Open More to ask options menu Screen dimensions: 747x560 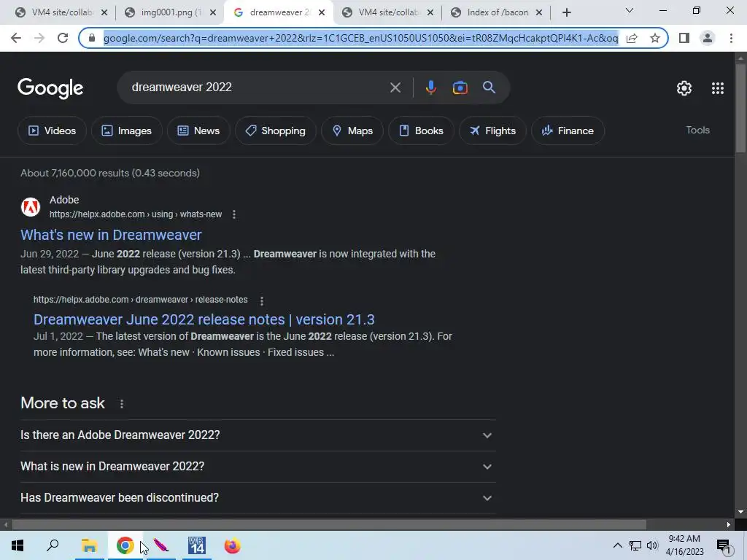(x=122, y=404)
